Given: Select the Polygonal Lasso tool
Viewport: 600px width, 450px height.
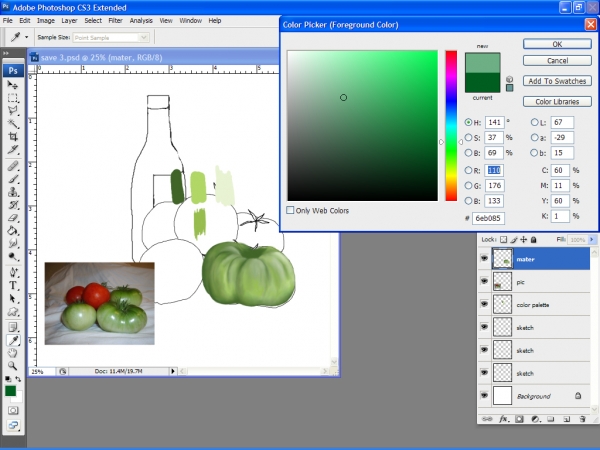Looking at the screenshot, I should 13,111.
